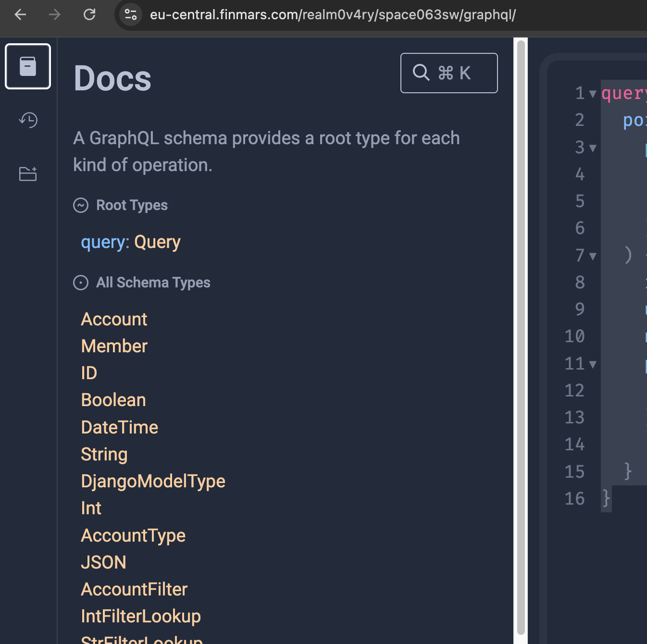This screenshot has height=644, width=647.
Task: Click the greyed-out forward navigation arrow
Action: (x=54, y=14)
